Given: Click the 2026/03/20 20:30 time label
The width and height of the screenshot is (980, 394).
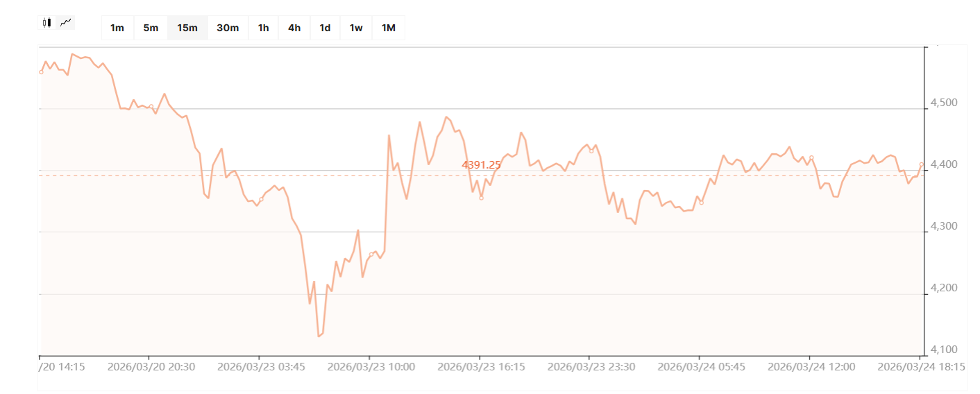Looking at the screenshot, I should coord(151,367).
